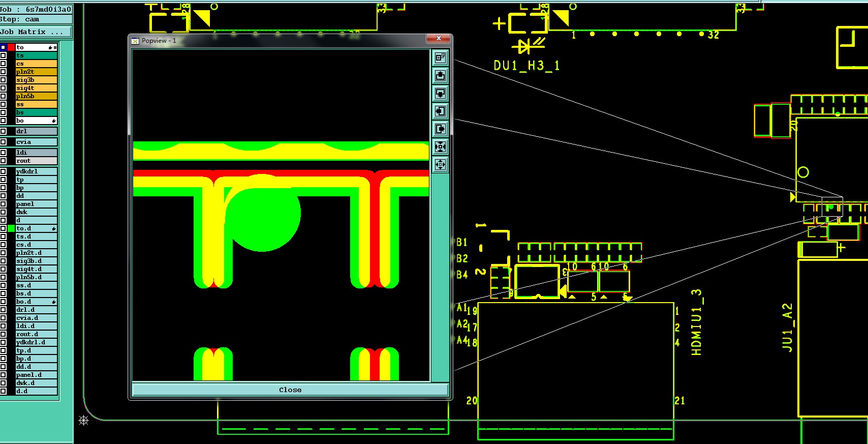
Task: Click the origin datum marker on board
Action: coord(84,420)
